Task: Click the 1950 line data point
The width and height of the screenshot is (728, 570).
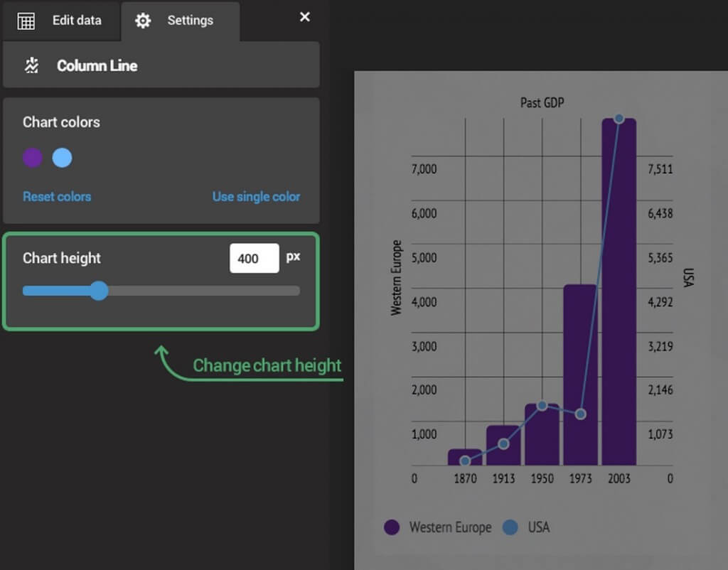Action: pos(542,405)
